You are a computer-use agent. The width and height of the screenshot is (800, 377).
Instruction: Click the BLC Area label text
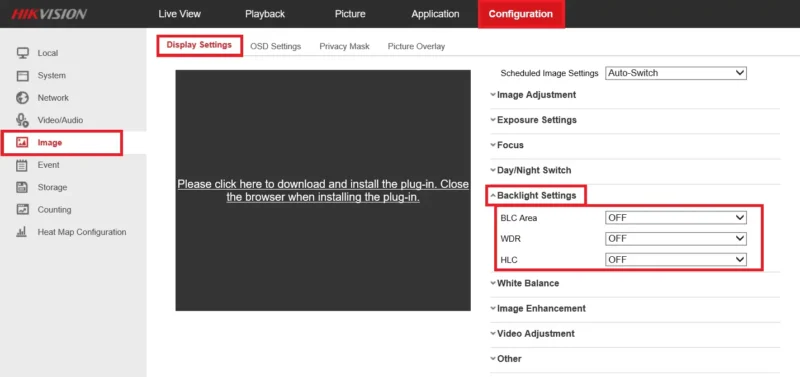click(x=518, y=218)
